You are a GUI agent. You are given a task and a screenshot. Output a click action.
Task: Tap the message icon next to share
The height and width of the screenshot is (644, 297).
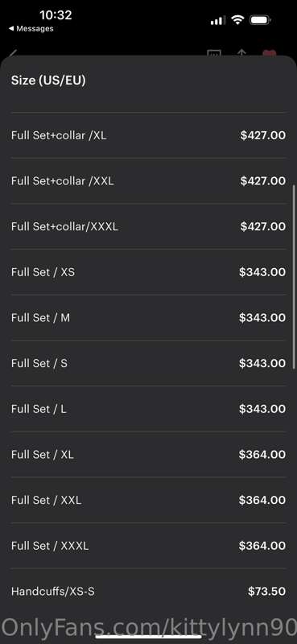click(x=214, y=53)
